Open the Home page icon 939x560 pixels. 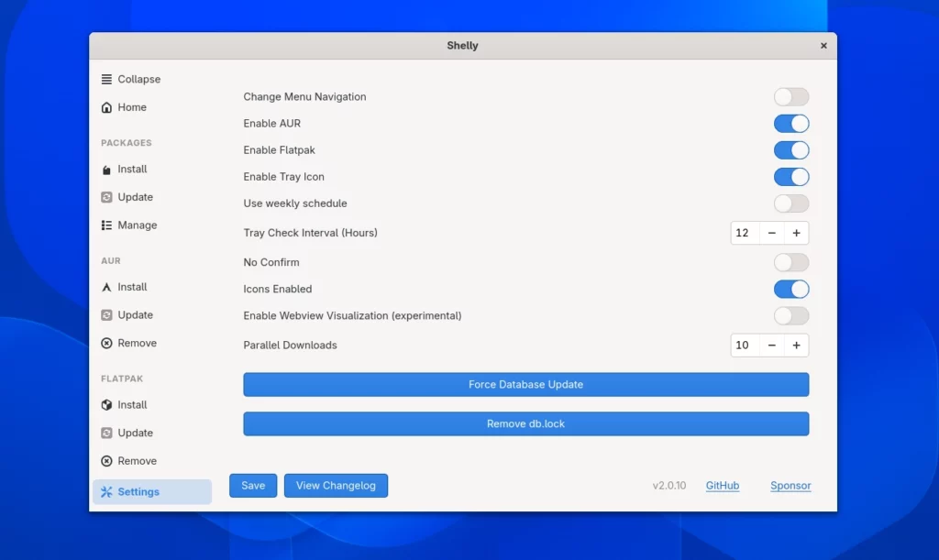point(107,107)
